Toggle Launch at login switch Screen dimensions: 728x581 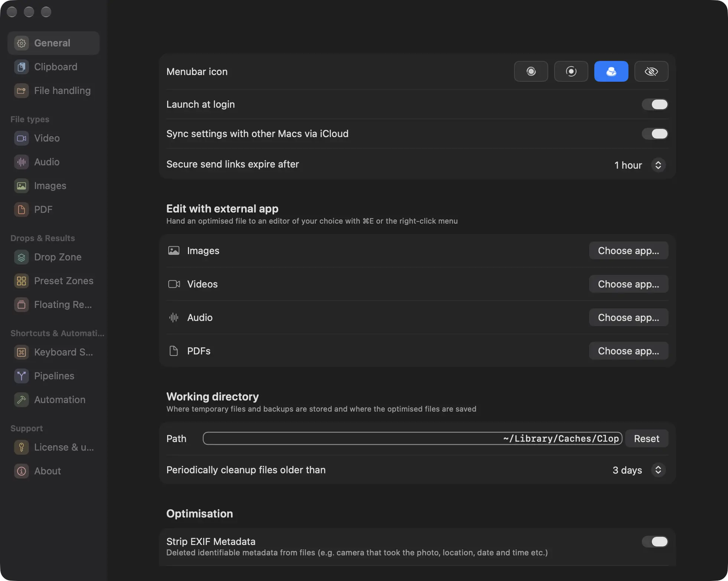[655, 104]
